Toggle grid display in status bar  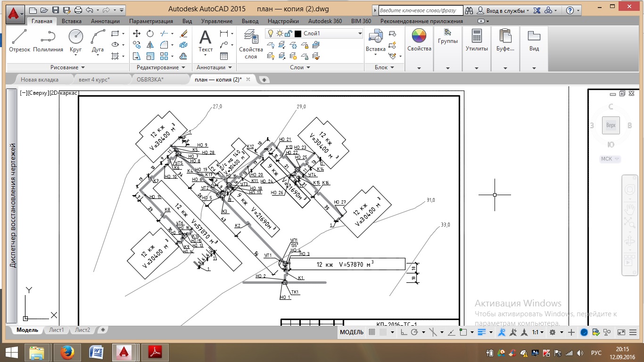[372, 332]
